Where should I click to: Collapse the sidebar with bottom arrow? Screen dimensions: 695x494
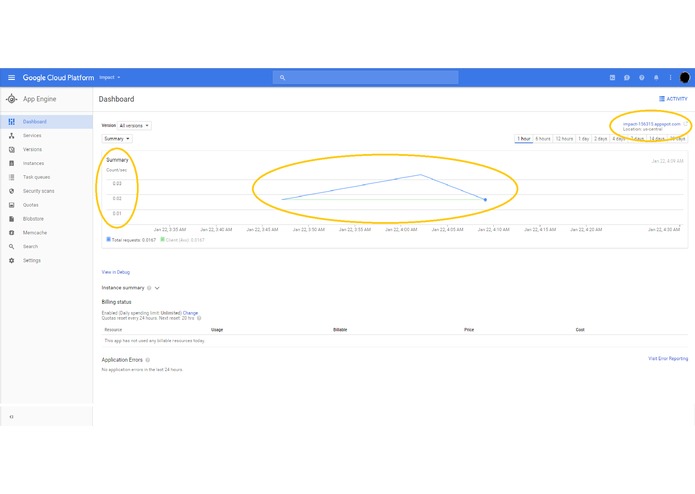tap(12, 417)
